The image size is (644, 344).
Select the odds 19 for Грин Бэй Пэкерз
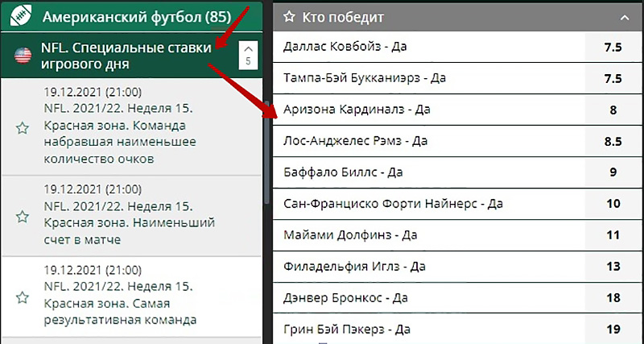coord(613,329)
